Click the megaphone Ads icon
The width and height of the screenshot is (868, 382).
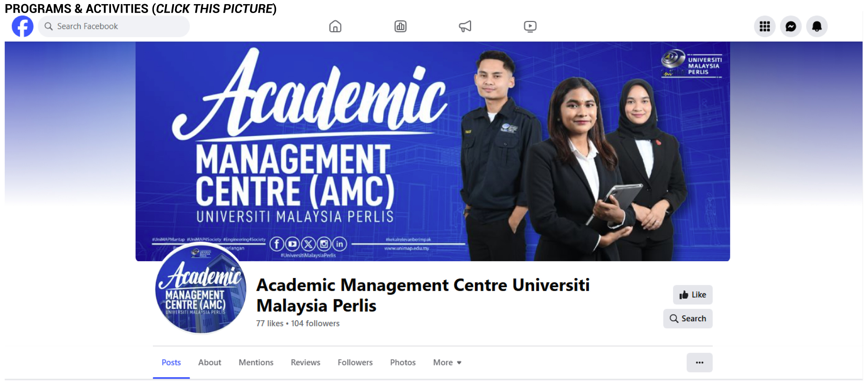tap(466, 26)
